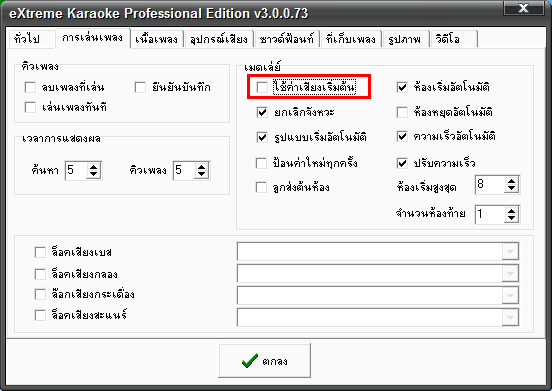Enable ล๊อกเสียงกระเดื่อง checkbox
This screenshot has height=391, width=552.
tap(40, 294)
